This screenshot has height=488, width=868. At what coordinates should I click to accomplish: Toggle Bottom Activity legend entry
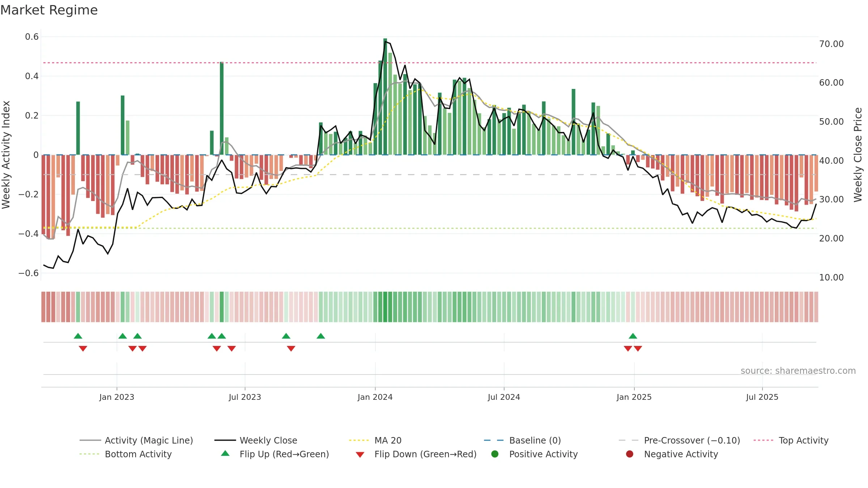(x=125, y=454)
